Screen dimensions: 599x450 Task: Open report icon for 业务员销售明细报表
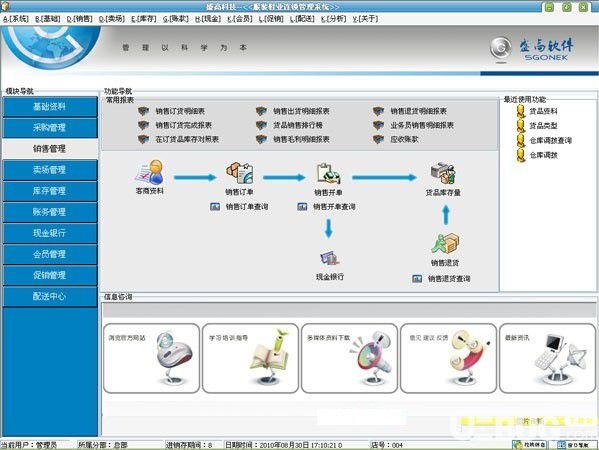click(378, 125)
